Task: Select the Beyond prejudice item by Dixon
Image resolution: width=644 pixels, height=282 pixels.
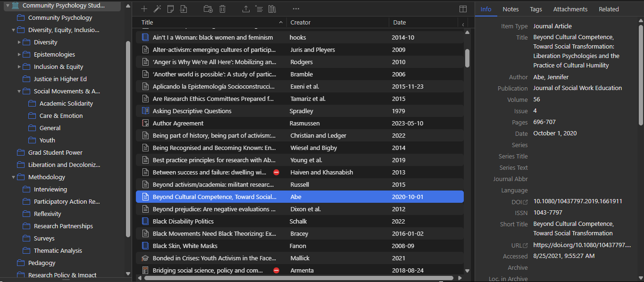Action: click(300, 209)
